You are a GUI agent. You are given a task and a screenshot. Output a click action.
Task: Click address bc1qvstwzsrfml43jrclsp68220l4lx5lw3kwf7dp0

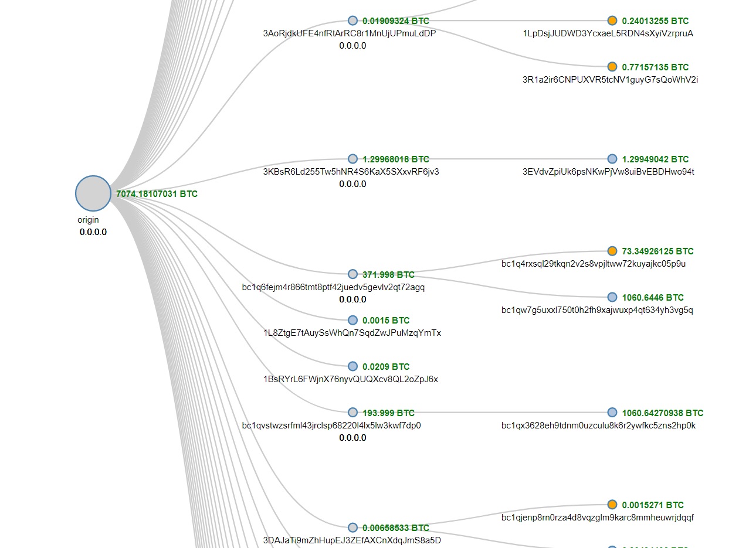(x=331, y=426)
